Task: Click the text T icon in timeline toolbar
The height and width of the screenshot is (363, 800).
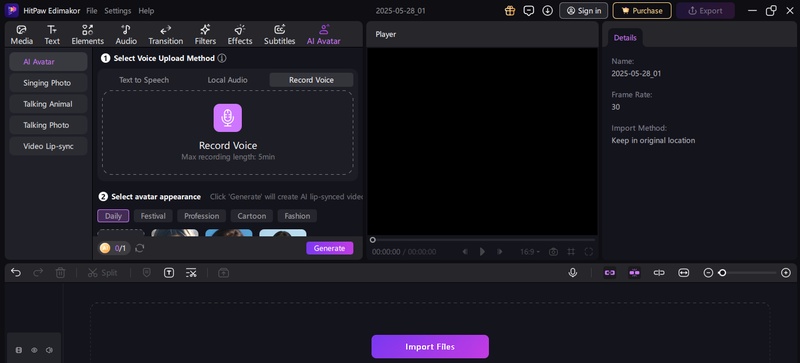Action: pyautogui.click(x=169, y=273)
